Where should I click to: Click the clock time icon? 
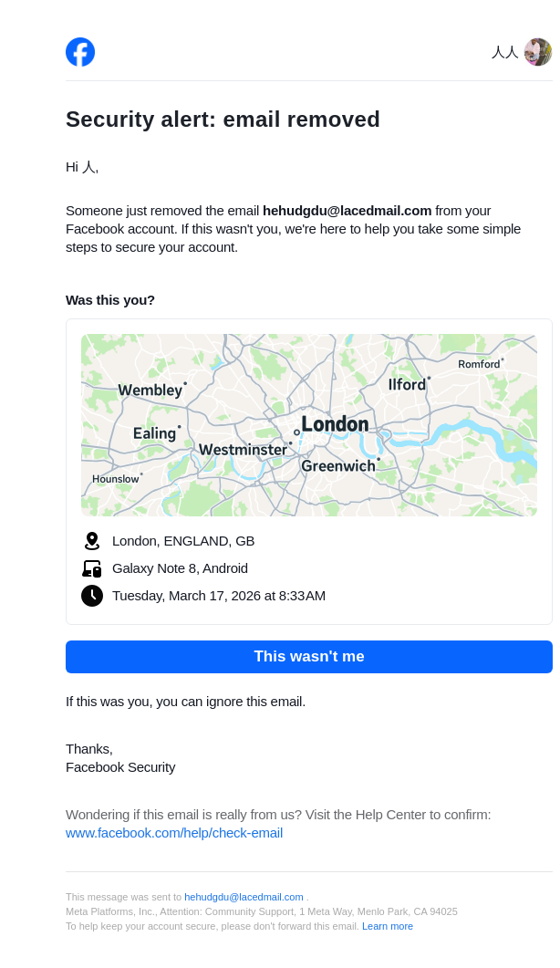point(91,596)
